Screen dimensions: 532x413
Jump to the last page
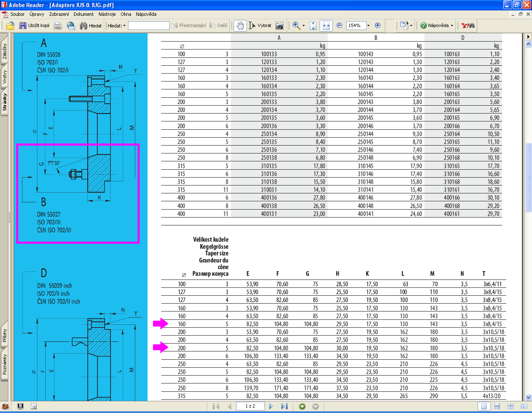[284, 406]
